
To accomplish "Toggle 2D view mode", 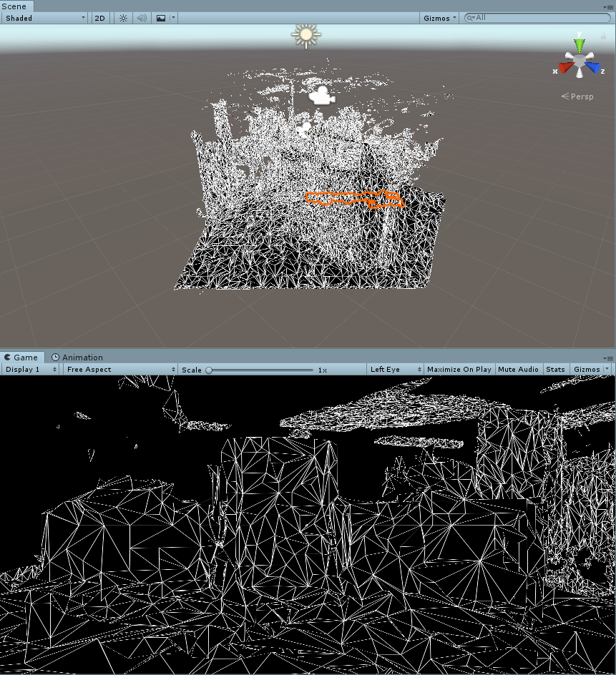I will pos(100,18).
